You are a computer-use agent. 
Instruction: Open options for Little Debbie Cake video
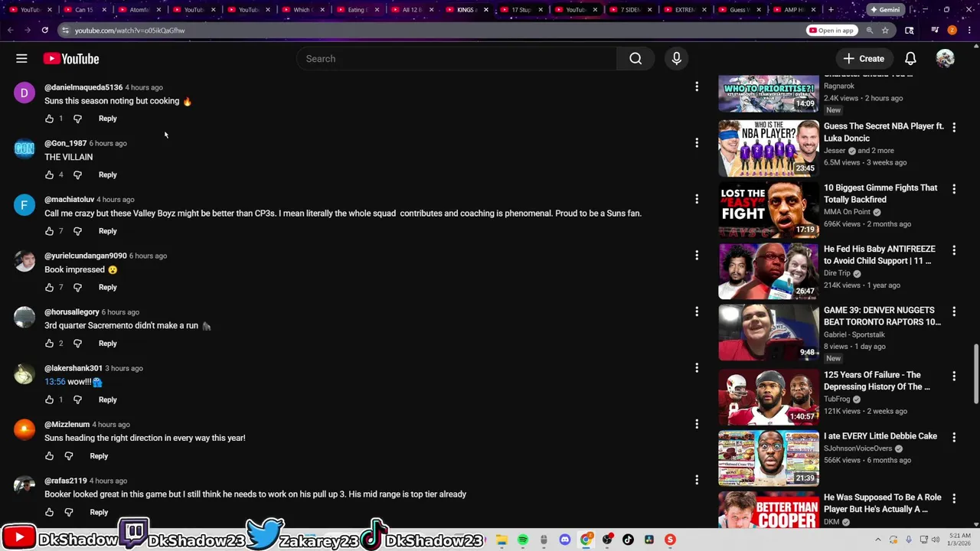tap(954, 437)
